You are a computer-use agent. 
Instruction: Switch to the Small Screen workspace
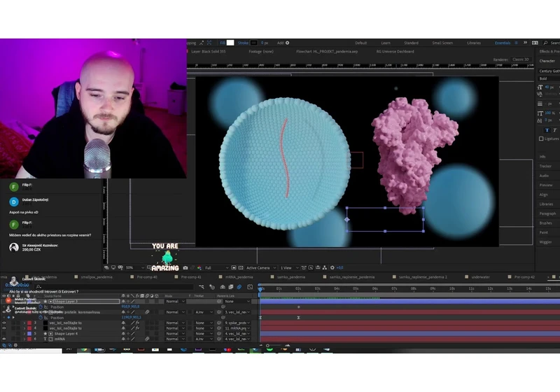pyautogui.click(x=442, y=43)
